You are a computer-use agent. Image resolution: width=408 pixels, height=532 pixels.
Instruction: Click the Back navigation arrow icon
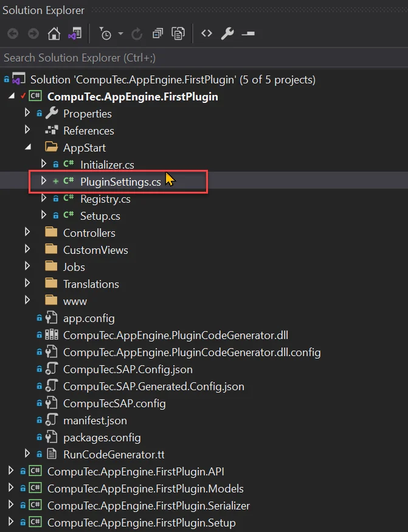[x=13, y=33]
